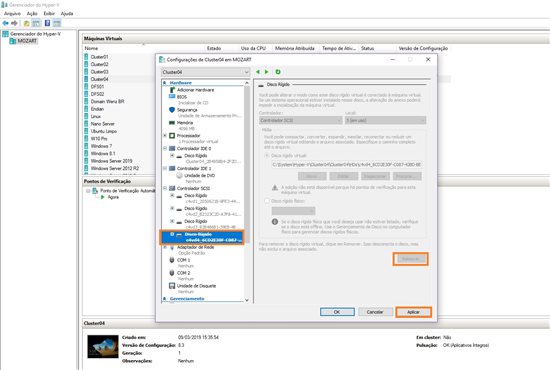Screen dimensions: 550x370
Task: Click the Cluster04 VM thumbnail preview
Action: [x=103, y=347]
